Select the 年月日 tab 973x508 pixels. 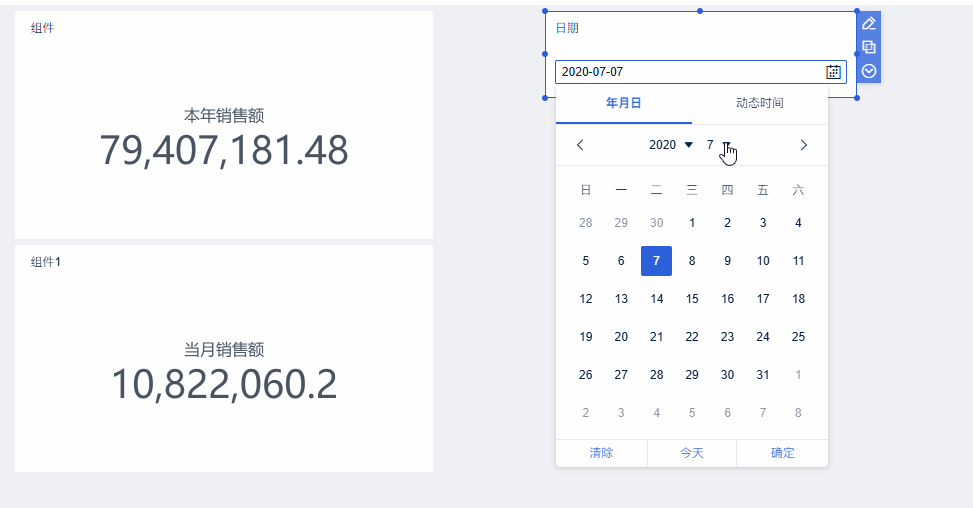click(624, 103)
